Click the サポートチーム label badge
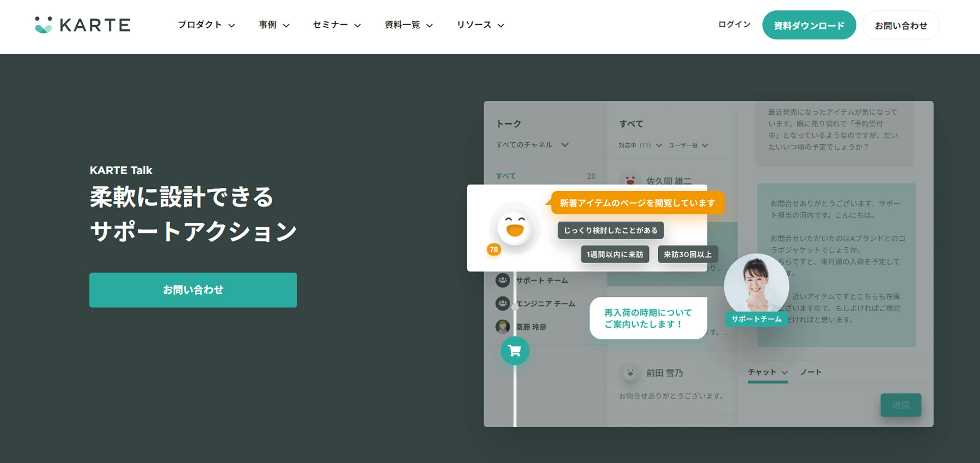Viewport: 980px width, 463px height. [x=756, y=319]
